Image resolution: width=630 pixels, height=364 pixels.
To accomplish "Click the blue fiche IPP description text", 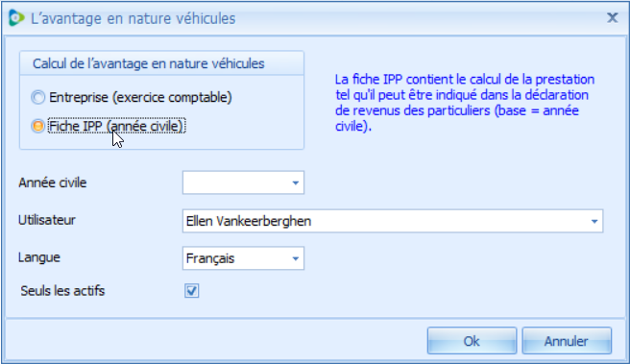I will pyautogui.click(x=465, y=103).
